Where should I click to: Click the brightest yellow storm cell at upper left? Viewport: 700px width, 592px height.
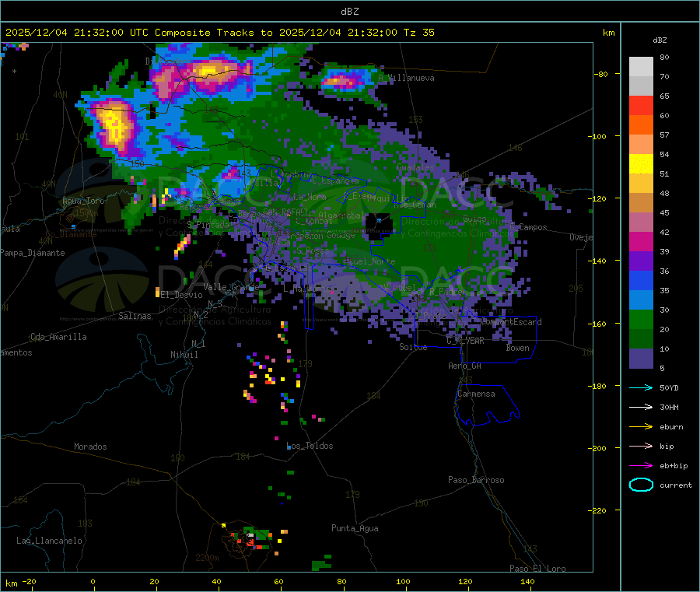coord(114,125)
